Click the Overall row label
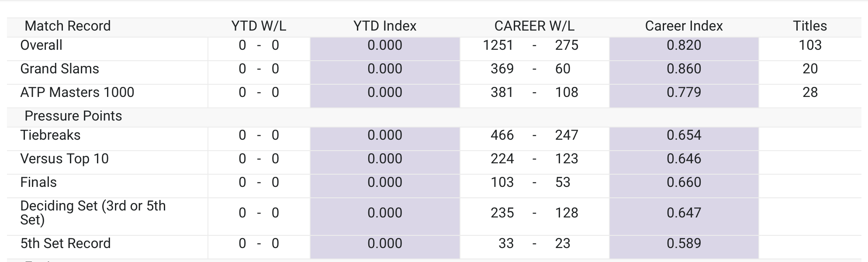 point(41,45)
